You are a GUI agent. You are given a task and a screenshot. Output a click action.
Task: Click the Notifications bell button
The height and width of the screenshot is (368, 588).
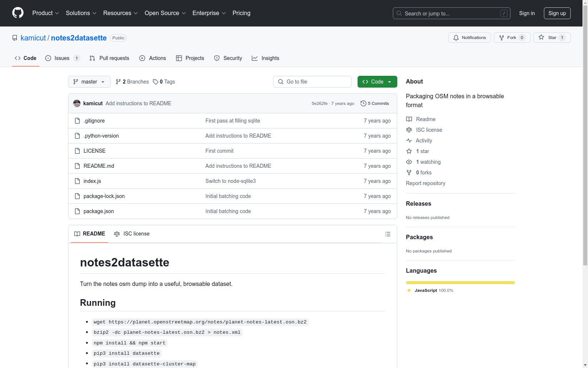[x=469, y=38]
